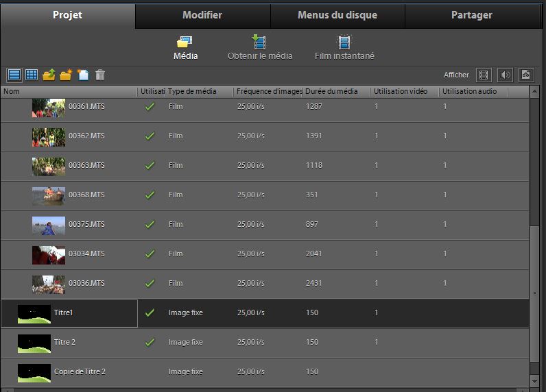Select the file name 00375.MTS
This screenshot has height=392, width=546.
pos(86,224)
